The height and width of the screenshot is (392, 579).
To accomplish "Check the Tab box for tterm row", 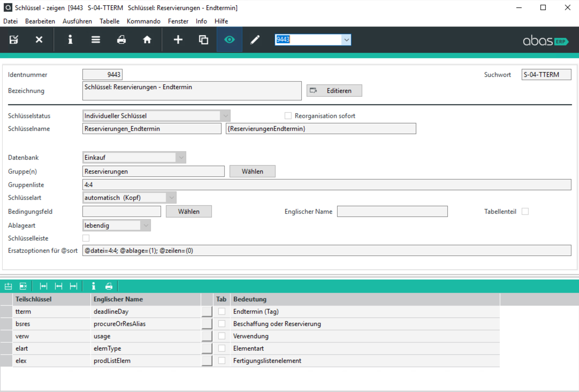I will [x=221, y=311].
